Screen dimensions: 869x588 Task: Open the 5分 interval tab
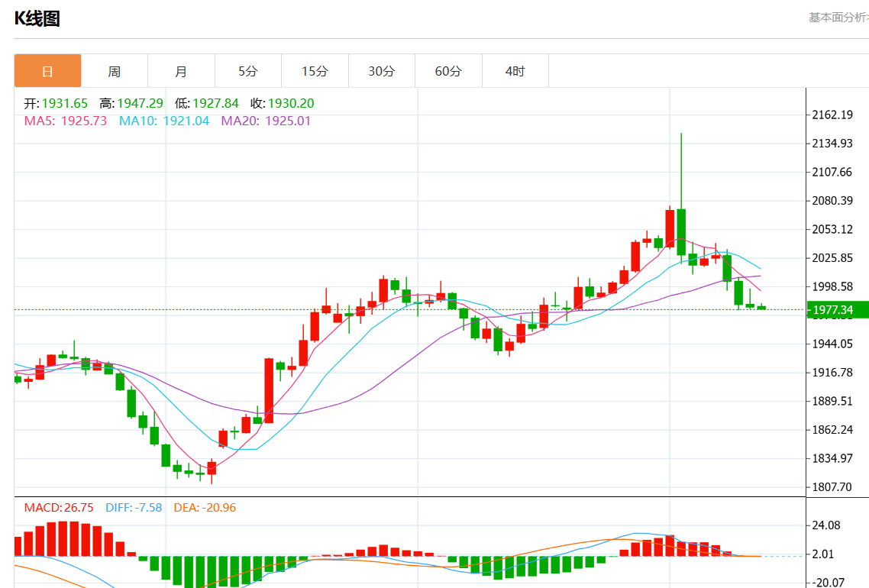248,71
